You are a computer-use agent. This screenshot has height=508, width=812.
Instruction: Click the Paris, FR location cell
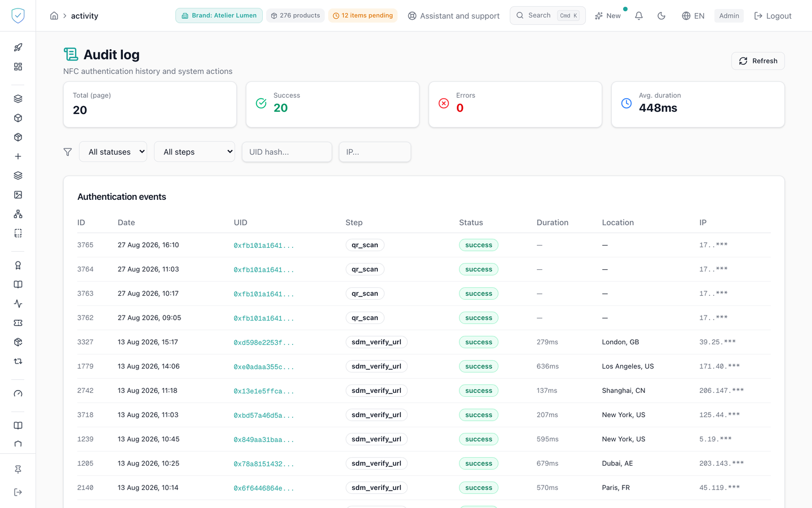pos(616,488)
